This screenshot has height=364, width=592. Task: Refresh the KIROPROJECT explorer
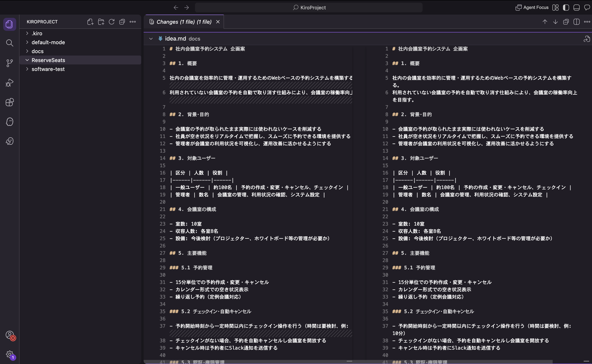coord(112,22)
